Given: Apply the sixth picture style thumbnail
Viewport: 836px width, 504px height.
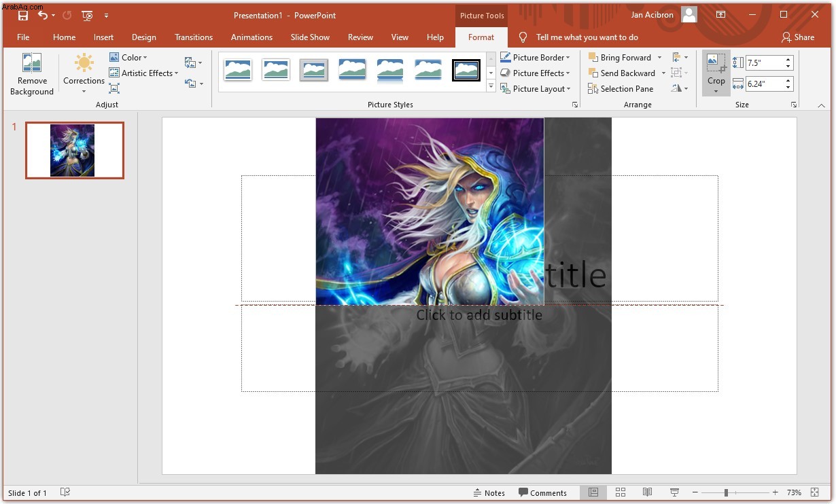Looking at the screenshot, I should point(428,69).
